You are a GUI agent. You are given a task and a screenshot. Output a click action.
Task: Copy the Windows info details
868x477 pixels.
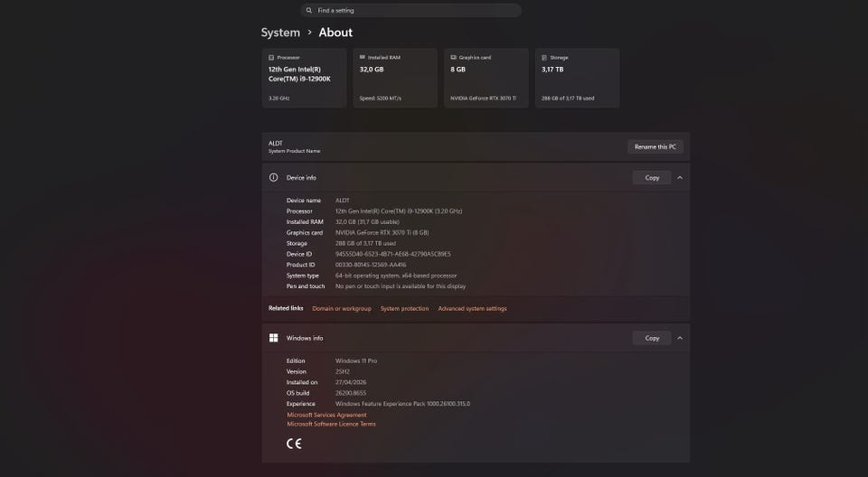click(x=652, y=338)
